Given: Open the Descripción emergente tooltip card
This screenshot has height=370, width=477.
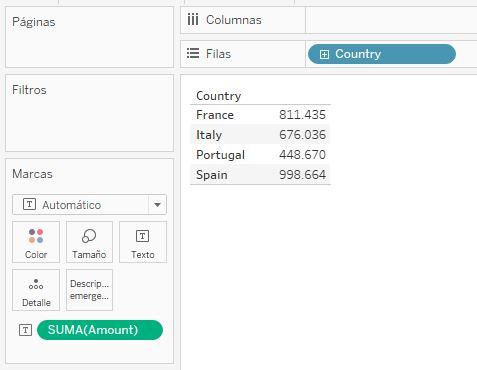Looking at the screenshot, I should (89, 290).
